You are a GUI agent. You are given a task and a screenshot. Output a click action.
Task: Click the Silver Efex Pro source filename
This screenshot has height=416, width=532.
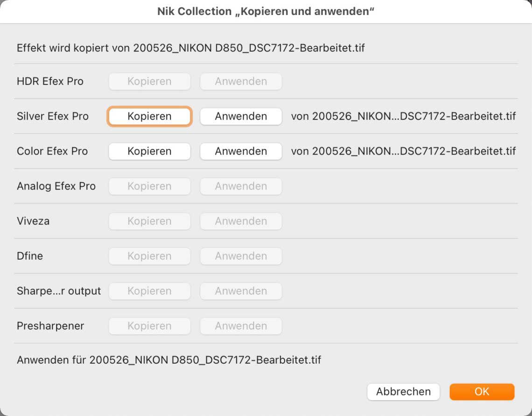[403, 116]
